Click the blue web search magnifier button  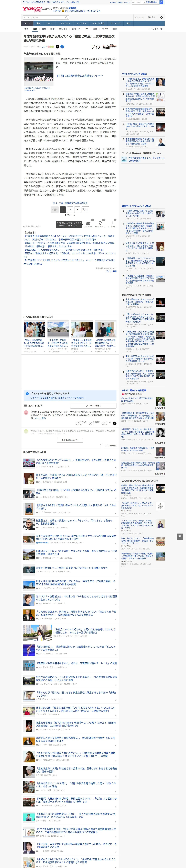[161, 2]
